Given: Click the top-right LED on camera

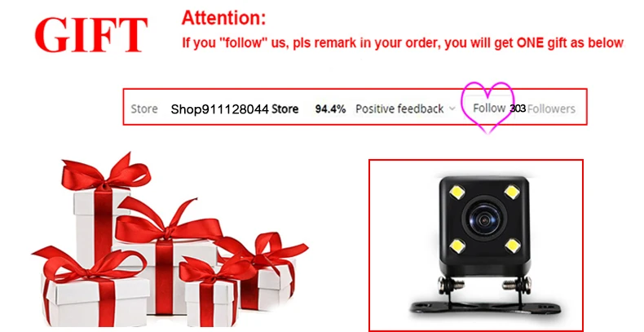Looking at the screenshot, I should 512,192.
